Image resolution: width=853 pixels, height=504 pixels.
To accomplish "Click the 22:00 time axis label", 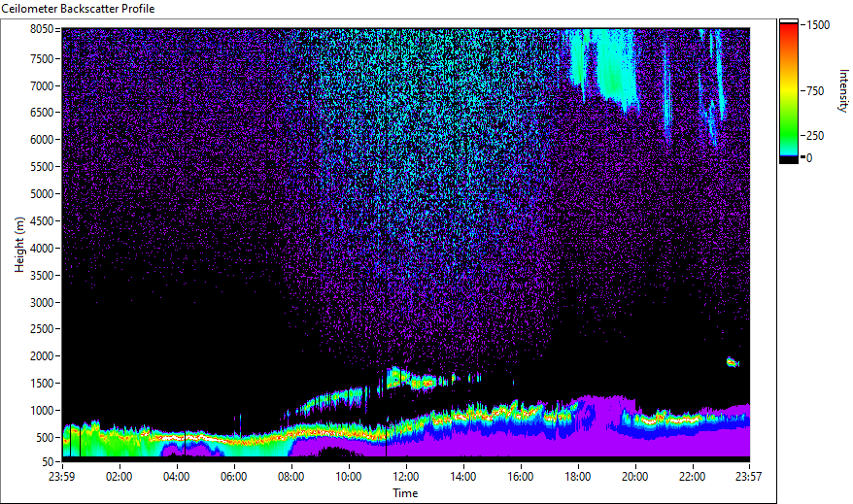I will pyautogui.click(x=693, y=477).
